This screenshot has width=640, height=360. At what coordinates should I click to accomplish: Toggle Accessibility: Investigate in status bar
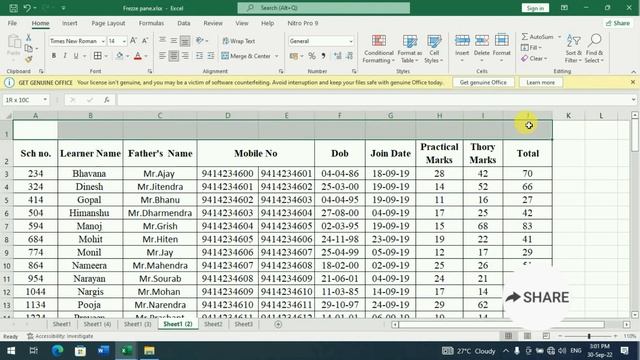click(x=60, y=336)
